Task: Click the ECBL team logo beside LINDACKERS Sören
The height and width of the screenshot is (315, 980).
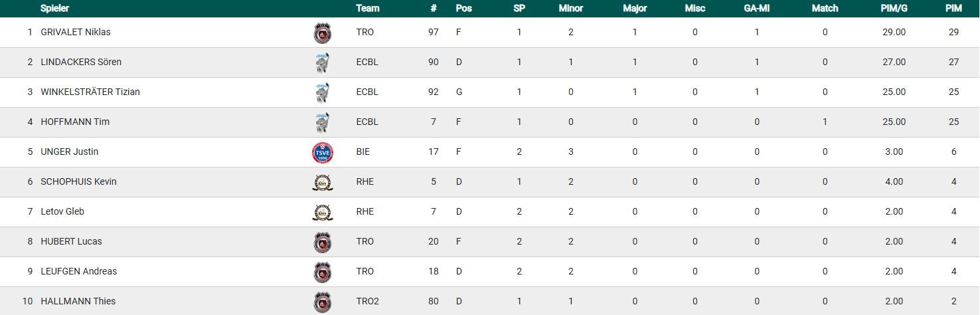Action: point(323,62)
